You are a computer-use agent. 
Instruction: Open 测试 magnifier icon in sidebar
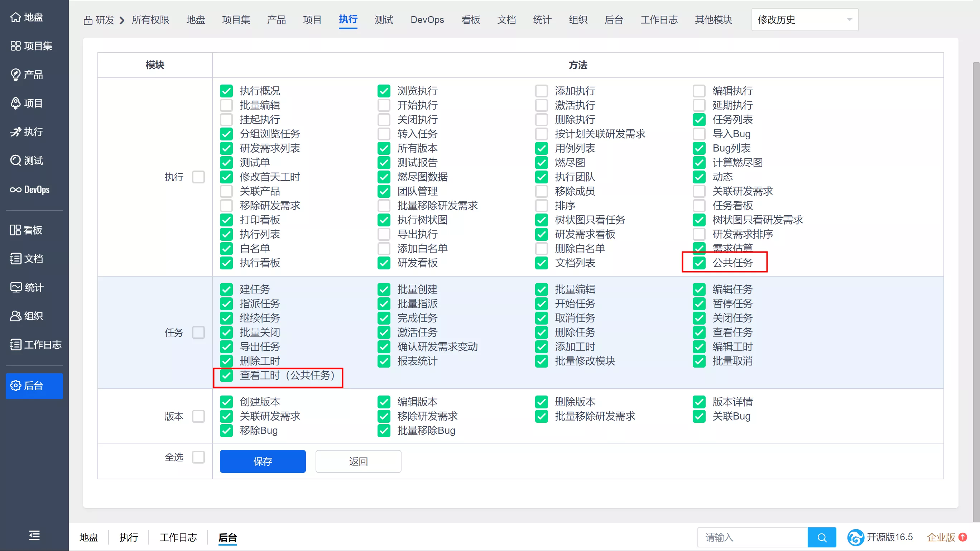16,160
